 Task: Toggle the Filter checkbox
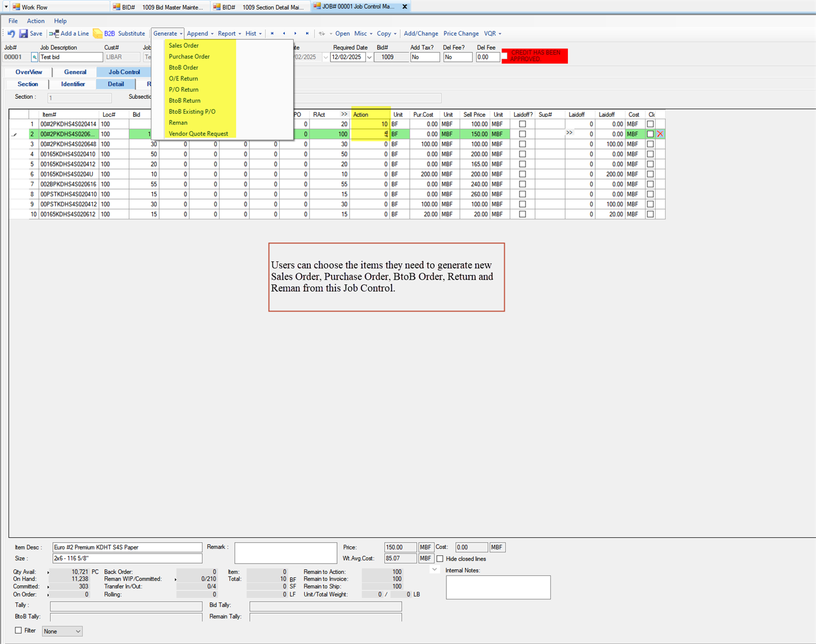pyautogui.click(x=19, y=631)
